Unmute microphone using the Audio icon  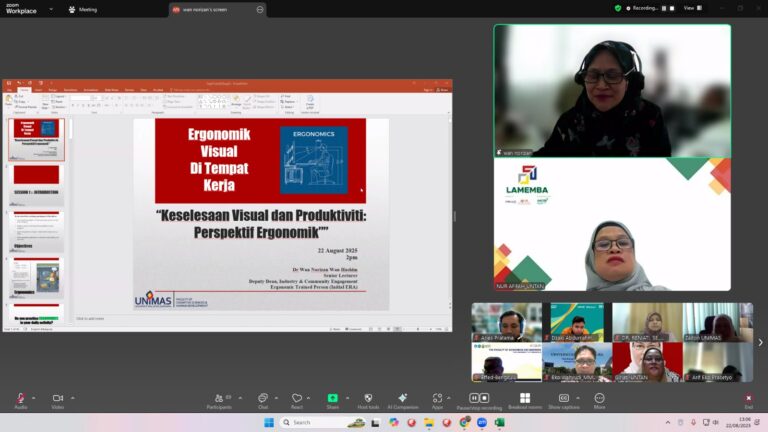click(20, 398)
